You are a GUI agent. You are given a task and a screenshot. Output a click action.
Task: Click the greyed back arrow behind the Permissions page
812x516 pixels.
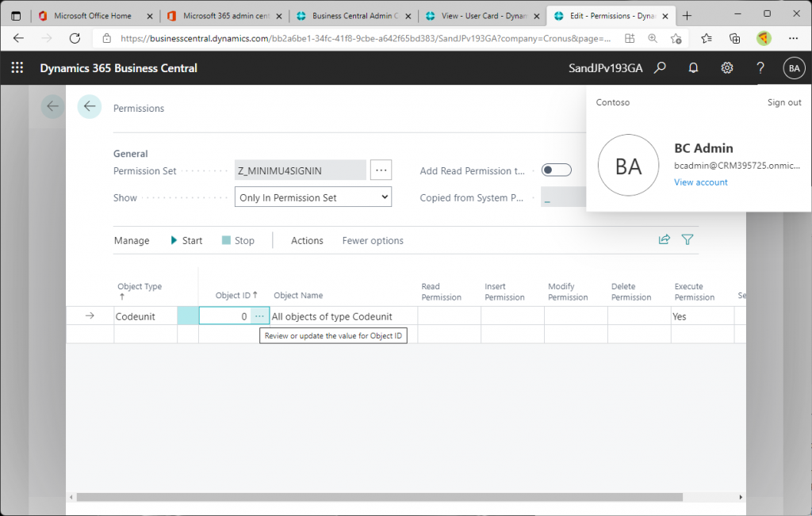pyautogui.click(x=52, y=107)
